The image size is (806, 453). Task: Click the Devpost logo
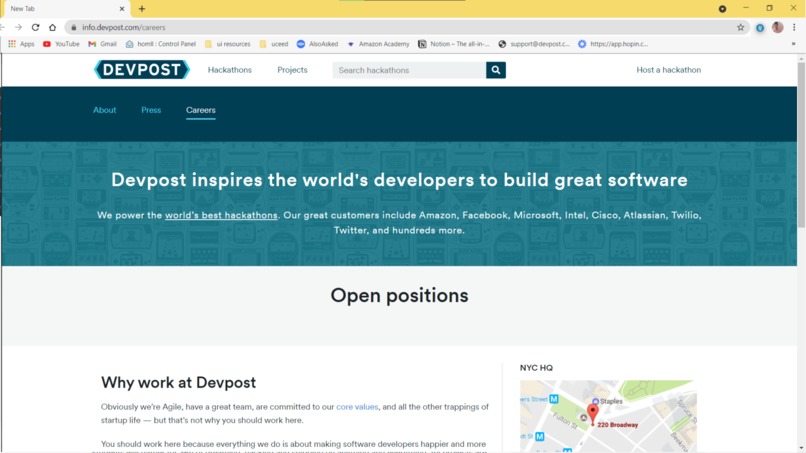[x=142, y=69]
